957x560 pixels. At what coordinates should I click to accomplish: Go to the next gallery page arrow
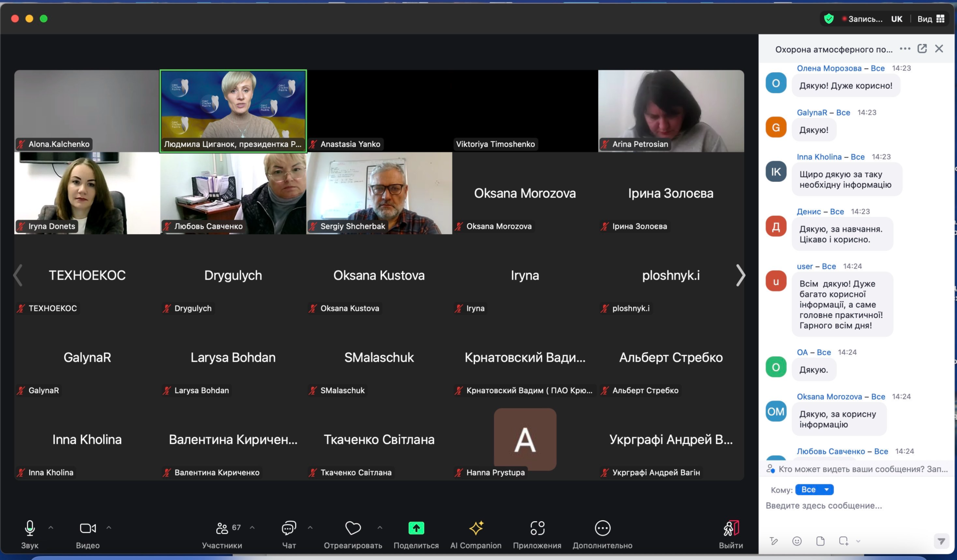coord(740,275)
